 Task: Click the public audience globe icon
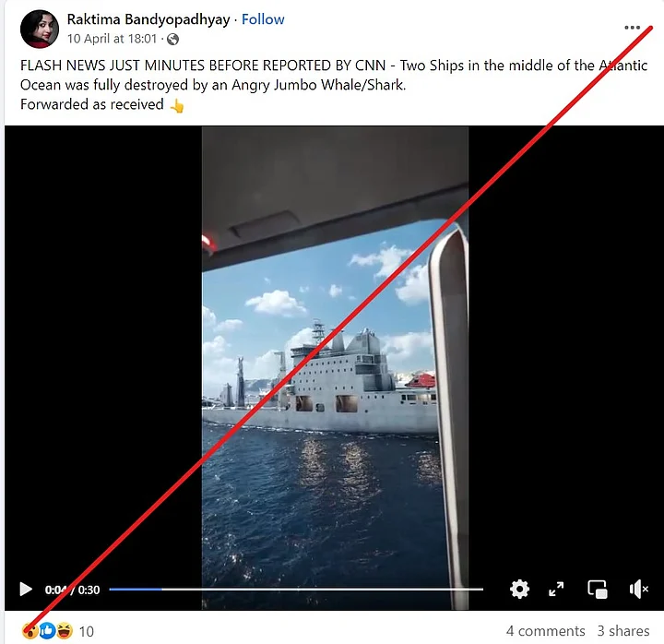coord(172,40)
